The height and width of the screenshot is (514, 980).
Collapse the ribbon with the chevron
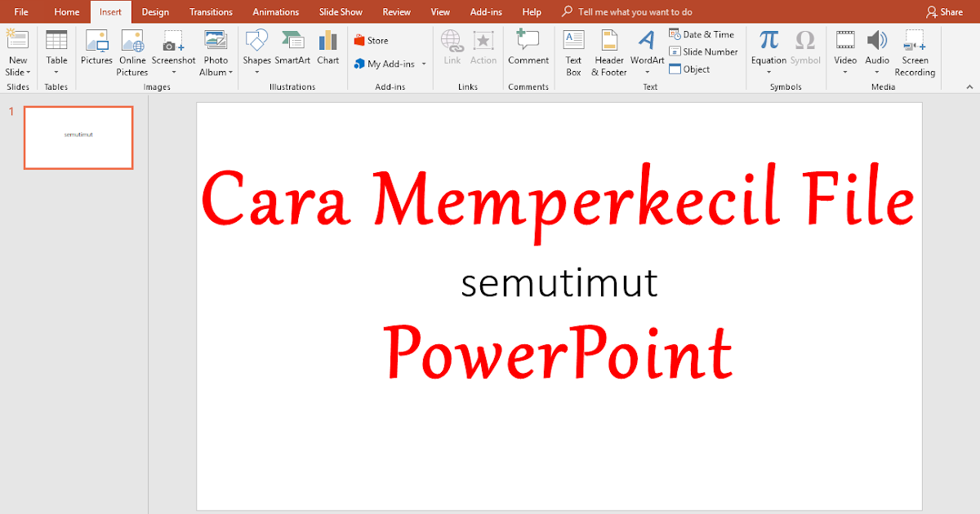[x=969, y=86]
